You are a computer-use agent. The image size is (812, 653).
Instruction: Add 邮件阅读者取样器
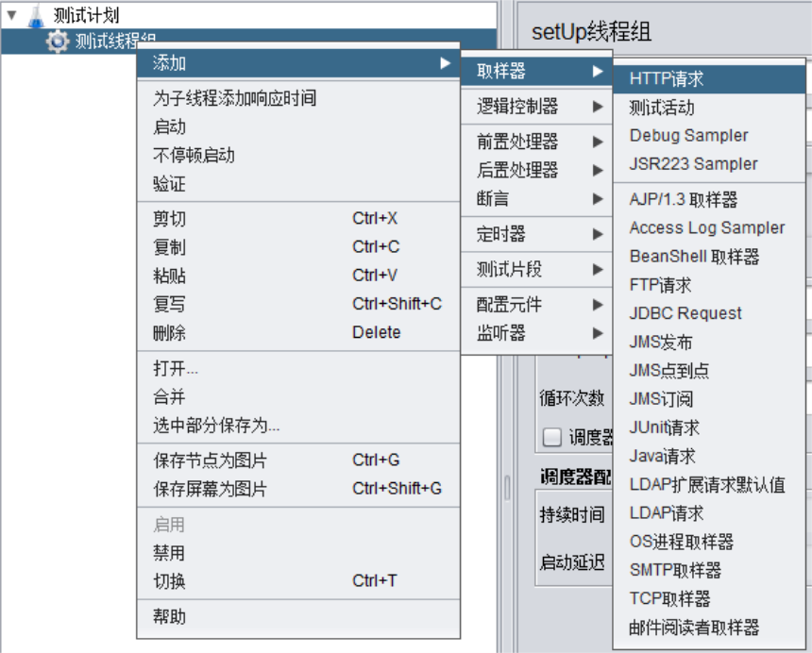(x=709, y=628)
